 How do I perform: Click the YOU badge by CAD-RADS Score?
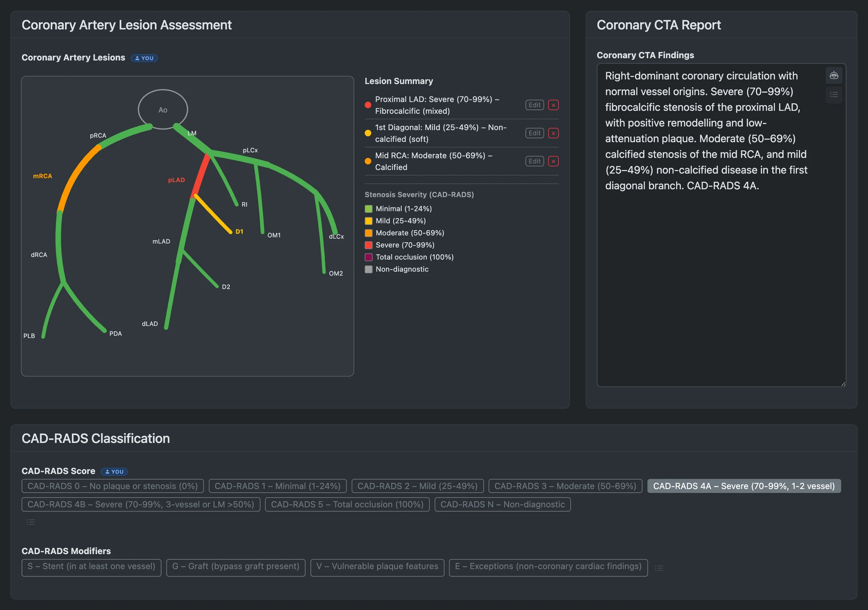click(114, 471)
